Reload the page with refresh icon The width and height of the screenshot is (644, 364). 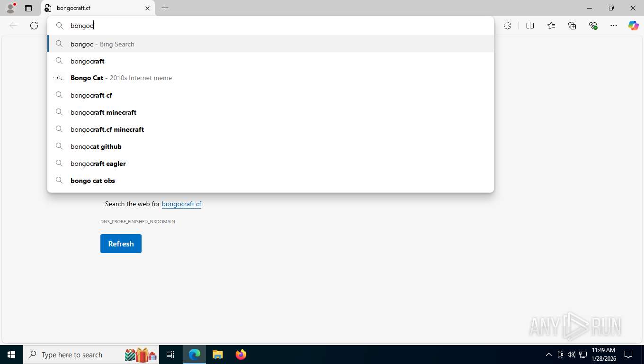point(34,26)
